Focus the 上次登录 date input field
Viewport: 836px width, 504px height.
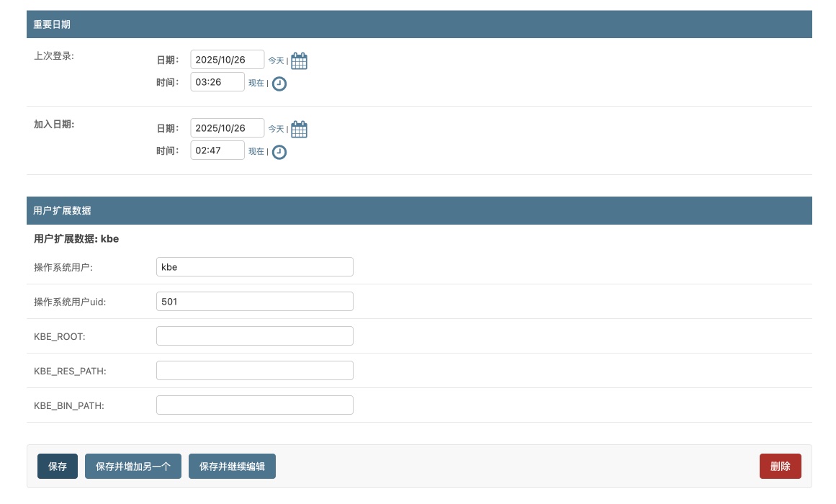coord(227,60)
